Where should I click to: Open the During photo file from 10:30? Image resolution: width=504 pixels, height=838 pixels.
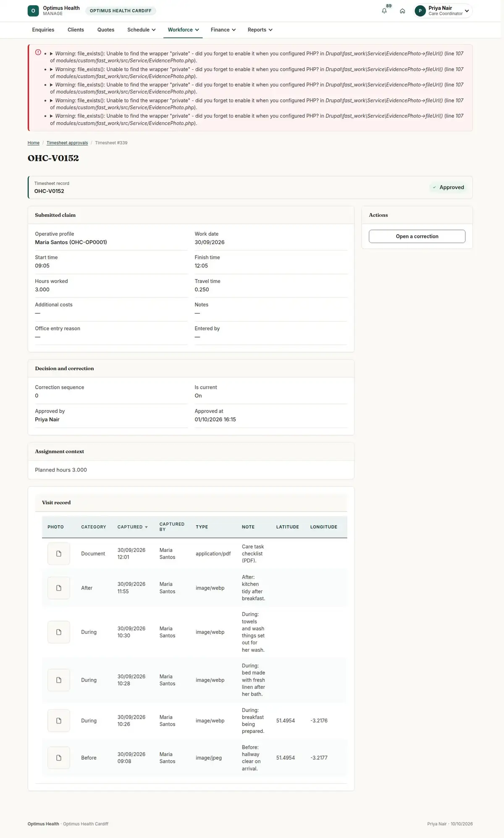(x=59, y=632)
